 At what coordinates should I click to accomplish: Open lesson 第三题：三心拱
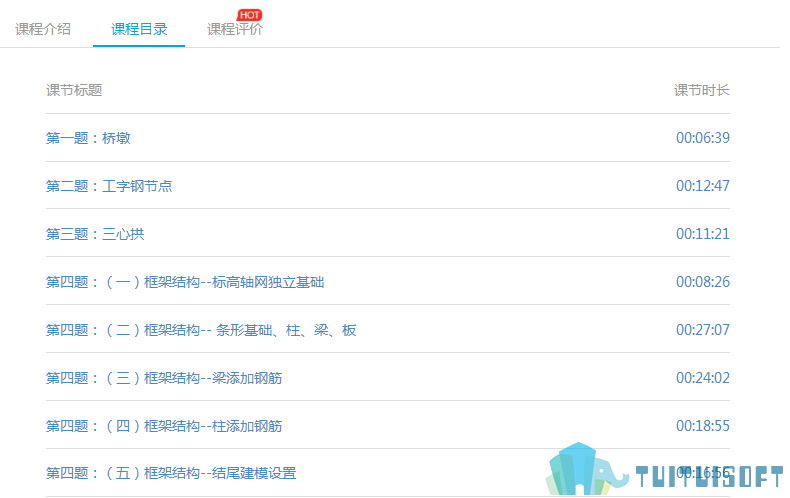pyautogui.click(x=95, y=234)
